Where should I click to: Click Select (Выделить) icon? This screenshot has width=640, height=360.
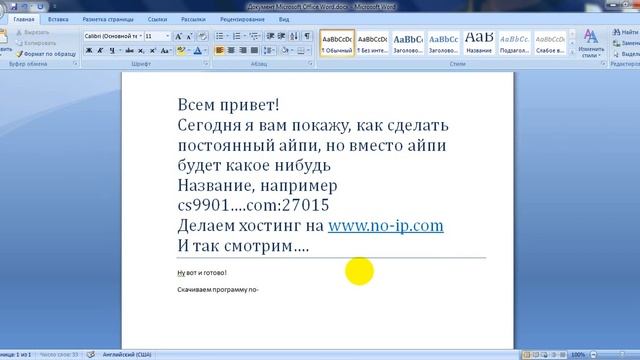(616, 54)
